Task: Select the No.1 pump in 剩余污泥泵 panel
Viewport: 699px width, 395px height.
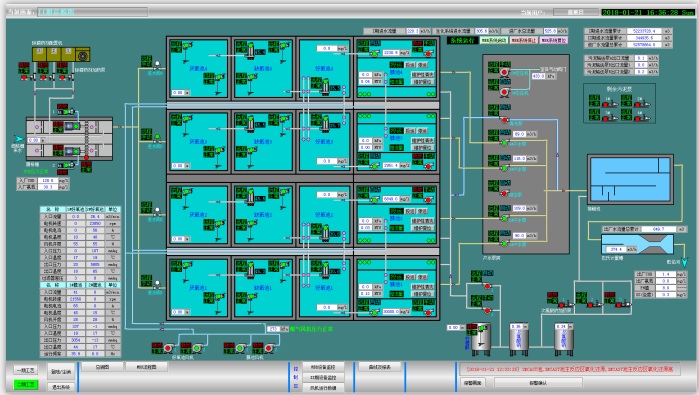Action: [609, 104]
